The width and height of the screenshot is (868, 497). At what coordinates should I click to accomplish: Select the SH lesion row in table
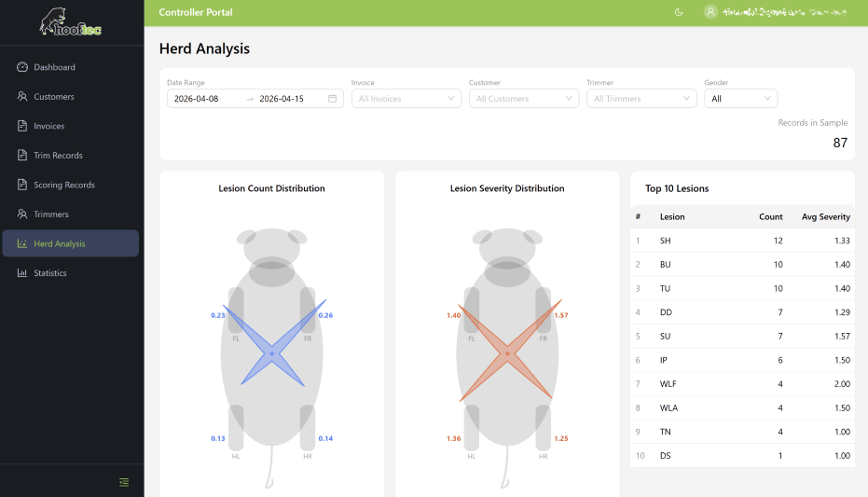pos(742,241)
